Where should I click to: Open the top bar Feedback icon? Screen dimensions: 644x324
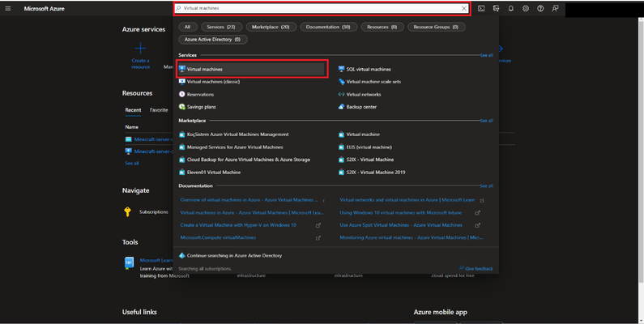(x=555, y=9)
